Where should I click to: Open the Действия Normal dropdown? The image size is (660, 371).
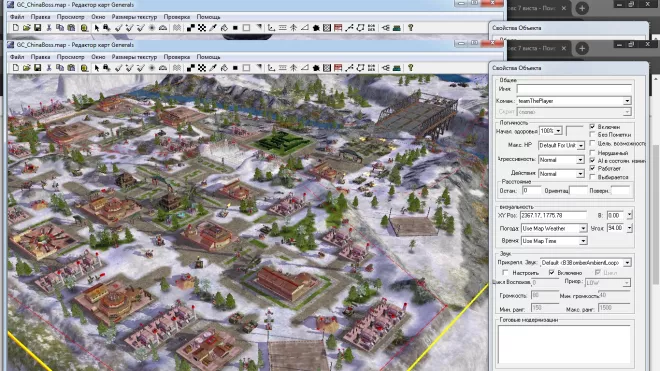[580, 174]
